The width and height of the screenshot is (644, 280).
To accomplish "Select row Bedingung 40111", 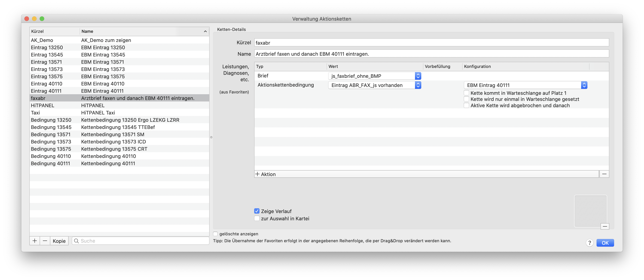I will click(119, 163).
